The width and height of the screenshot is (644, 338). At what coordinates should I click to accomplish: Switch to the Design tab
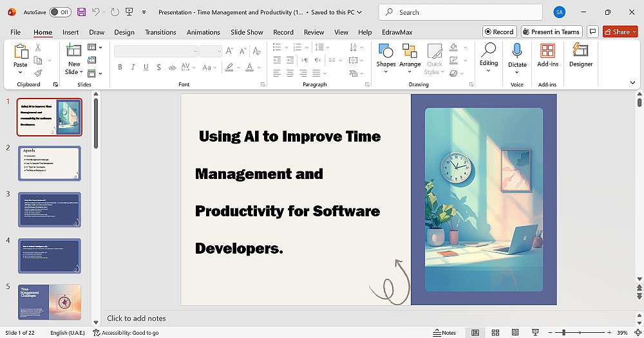124,32
